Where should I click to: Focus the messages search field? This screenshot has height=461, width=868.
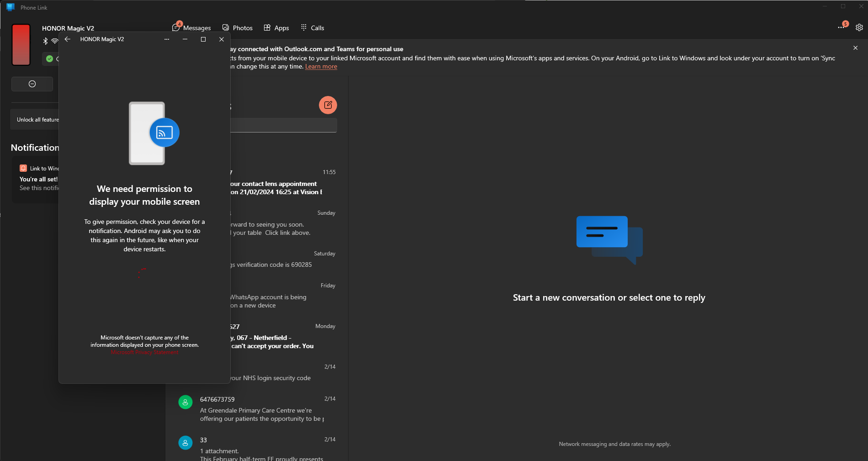pos(283,125)
